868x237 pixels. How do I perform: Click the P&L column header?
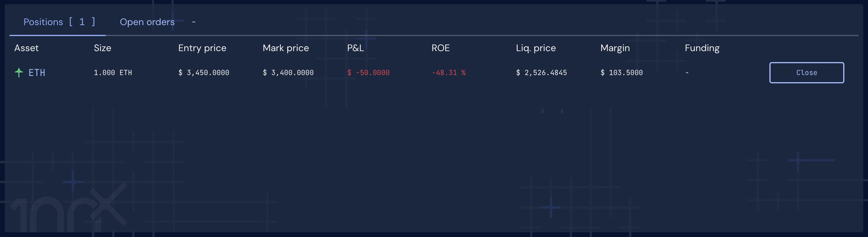tap(355, 48)
